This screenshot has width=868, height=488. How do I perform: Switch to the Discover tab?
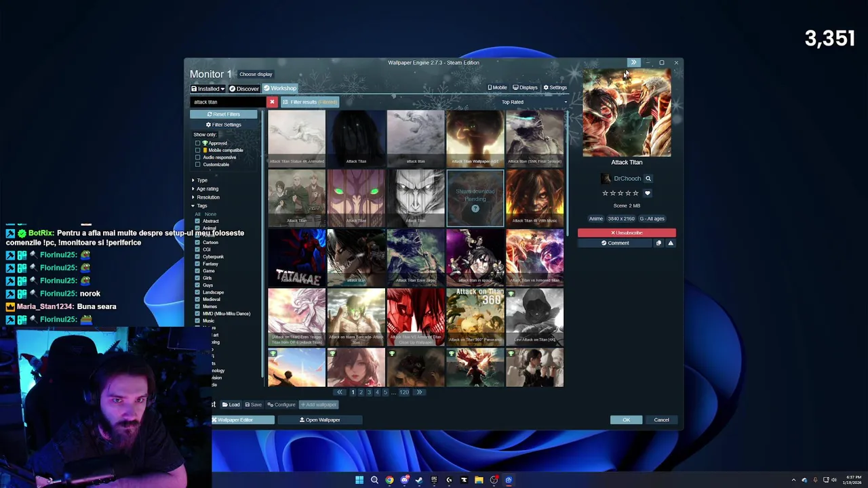(x=244, y=89)
